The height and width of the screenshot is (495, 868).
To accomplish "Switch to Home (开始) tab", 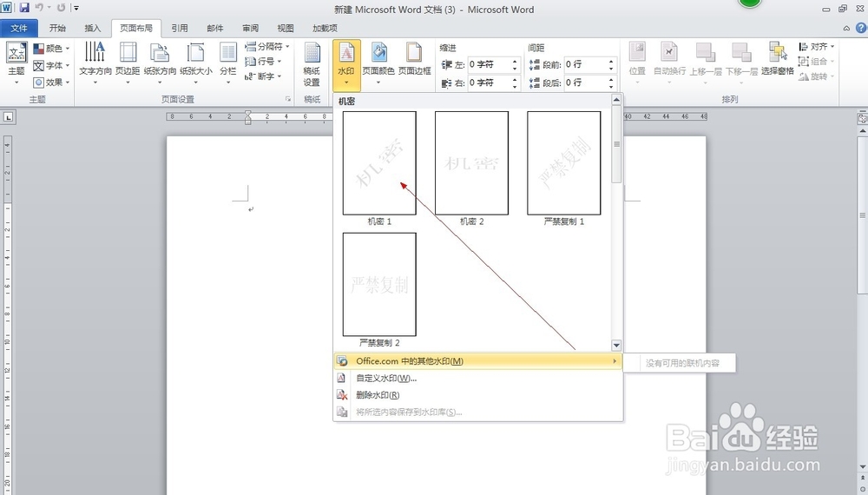I will (57, 29).
